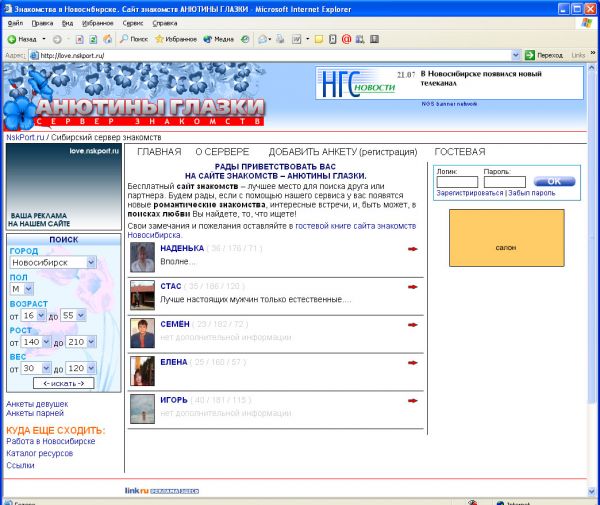Image resolution: width=600 pixels, height=505 pixels.
Task: Open the Вес from dropdown showing 30
Action: [36, 368]
